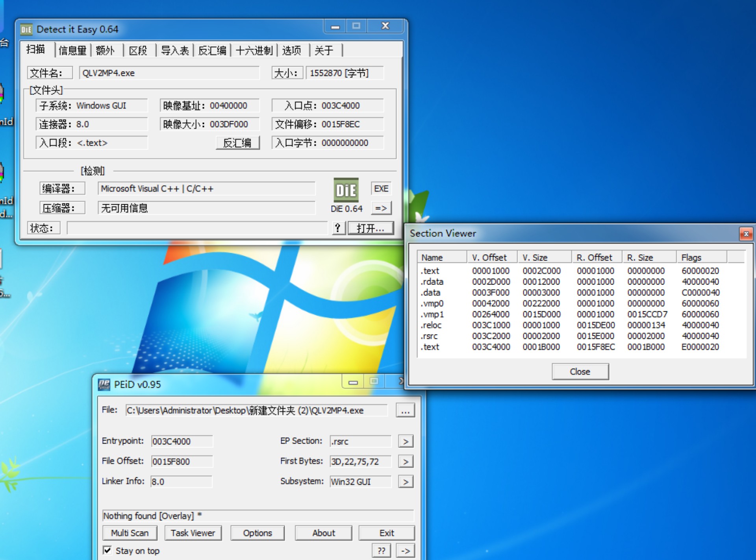This screenshot has width=756, height=560.
Task: Switch to the 导入表 tab
Action: pos(175,50)
